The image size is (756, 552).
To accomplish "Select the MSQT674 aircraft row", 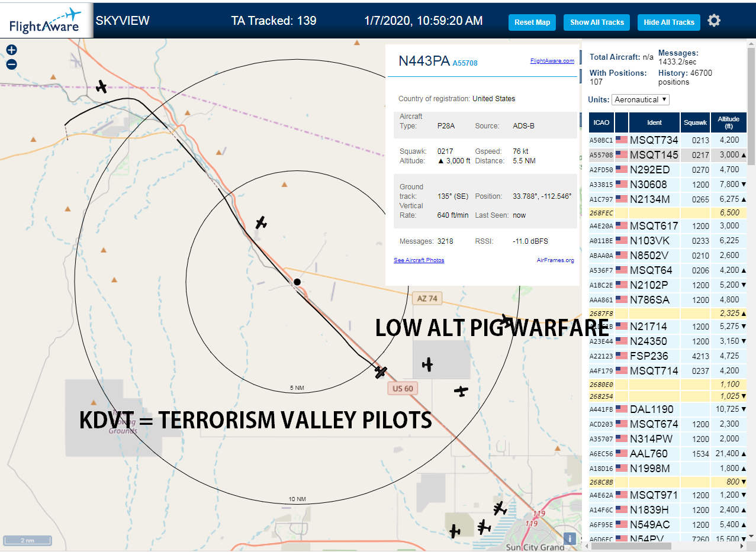I will [668, 424].
